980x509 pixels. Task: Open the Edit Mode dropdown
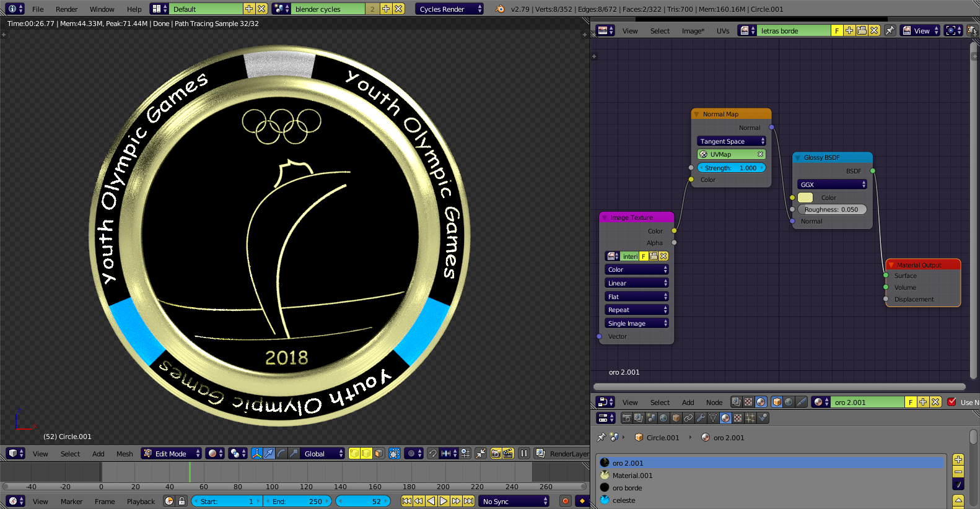(x=172, y=453)
